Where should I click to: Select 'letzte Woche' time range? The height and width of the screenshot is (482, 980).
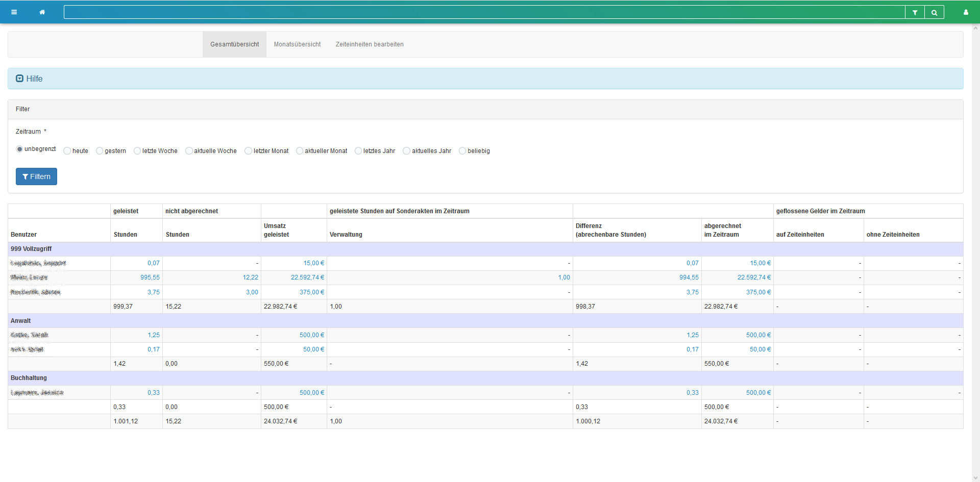pos(137,151)
